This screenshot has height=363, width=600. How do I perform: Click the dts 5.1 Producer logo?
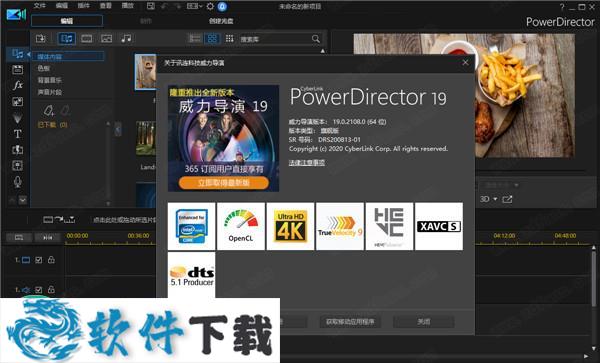[x=192, y=275]
